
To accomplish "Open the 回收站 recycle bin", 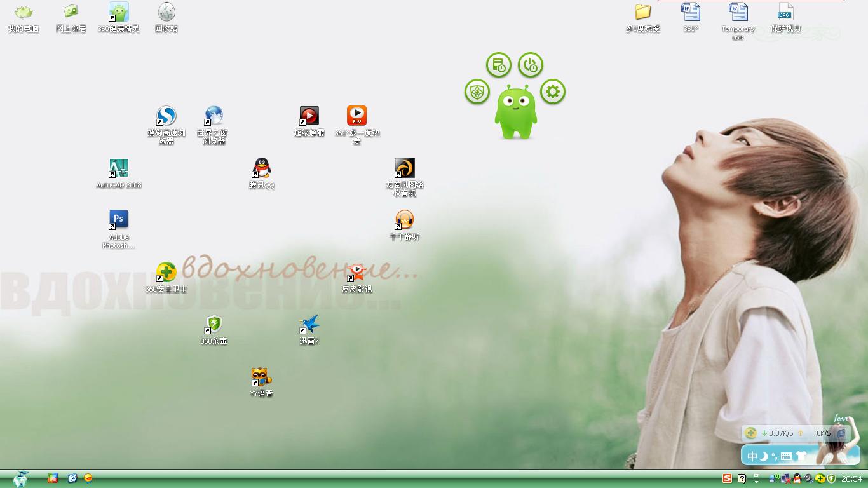I will (166, 12).
